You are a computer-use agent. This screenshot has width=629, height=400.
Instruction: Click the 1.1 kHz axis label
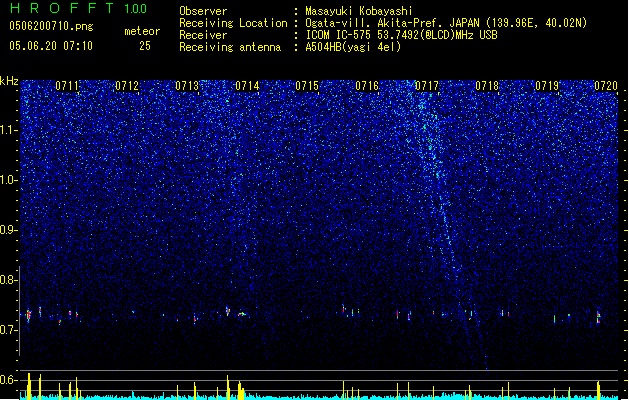click(9, 130)
